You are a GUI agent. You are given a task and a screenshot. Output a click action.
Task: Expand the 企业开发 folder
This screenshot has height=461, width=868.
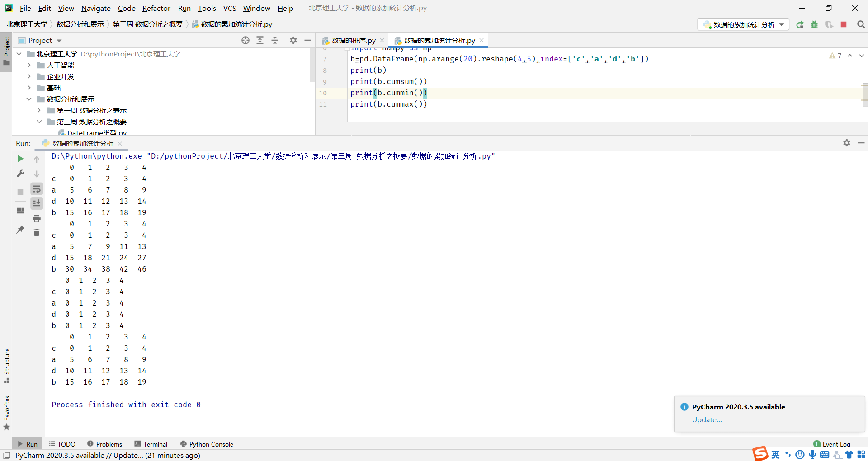[29, 76]
